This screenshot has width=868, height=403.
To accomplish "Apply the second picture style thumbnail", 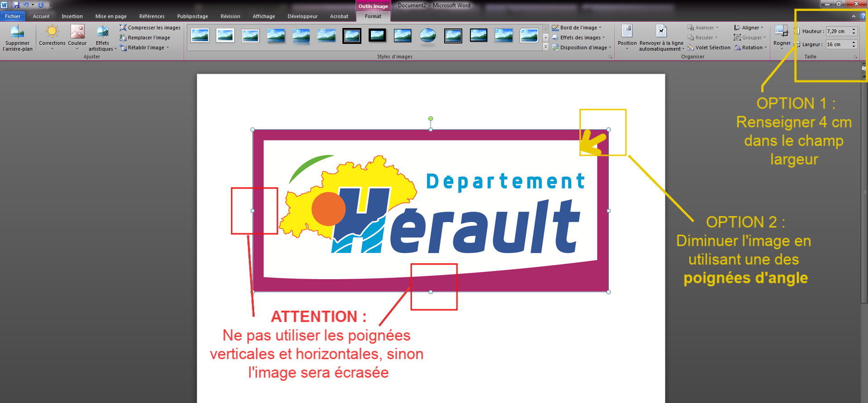I will (225, 35).
